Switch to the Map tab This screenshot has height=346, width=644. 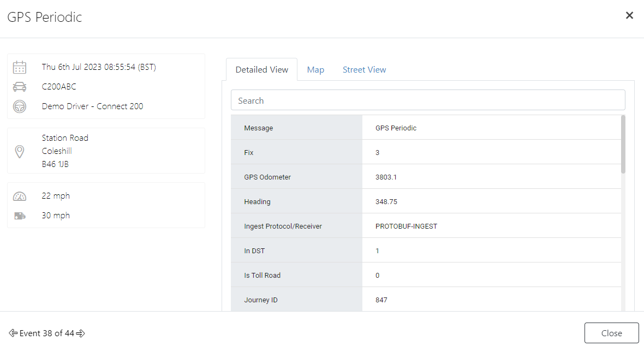(x=315, y=69)
